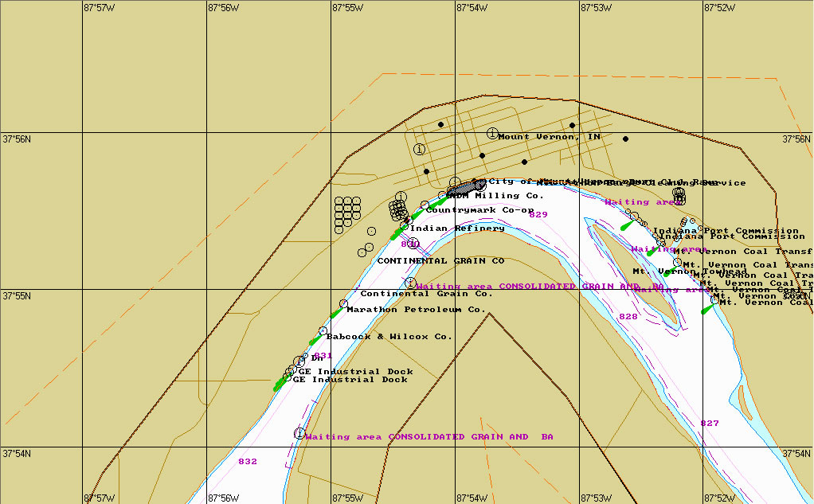Image resolution: width=814 pixels, height=504 pixels.
Task: Select the Marathon Petroleum Co. label
Action: [x=417, y=310]
